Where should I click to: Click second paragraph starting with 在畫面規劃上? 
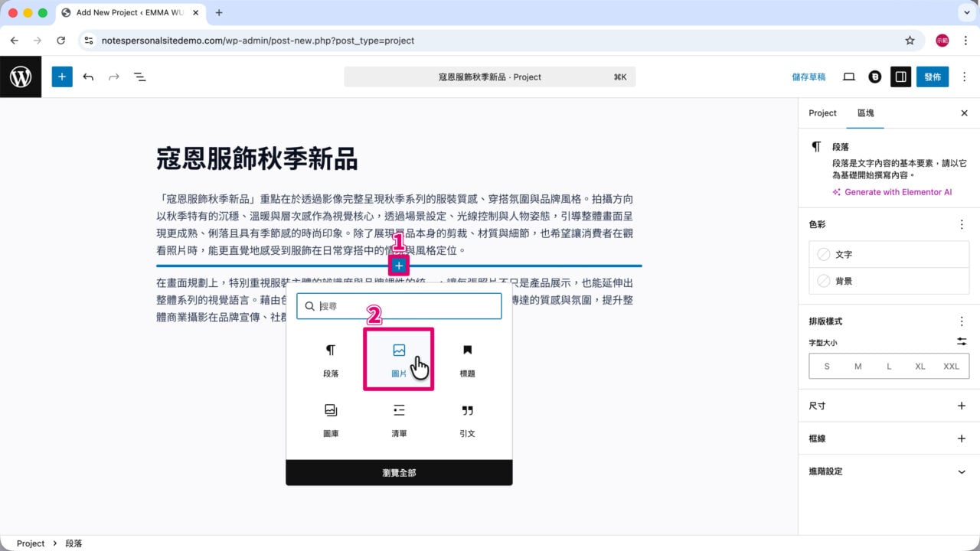(x=395, y=299)
